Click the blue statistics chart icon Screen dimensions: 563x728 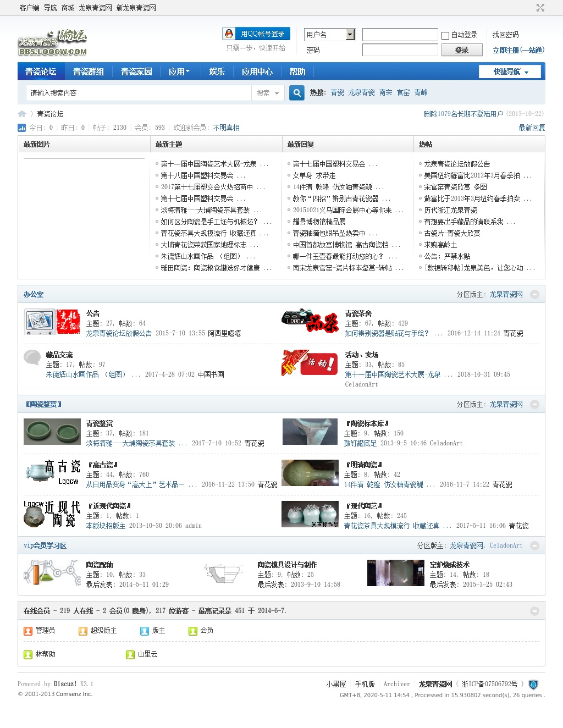coord(22,128)
